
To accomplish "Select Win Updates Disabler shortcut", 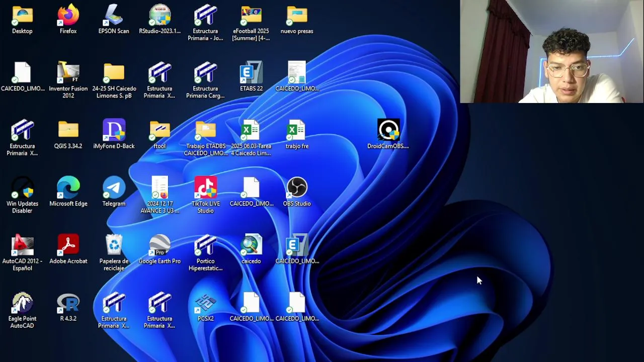I will [x=22, y=189].
